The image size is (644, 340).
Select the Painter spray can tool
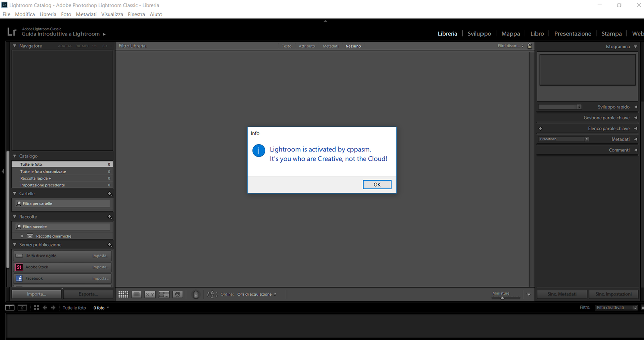point(196,294)
